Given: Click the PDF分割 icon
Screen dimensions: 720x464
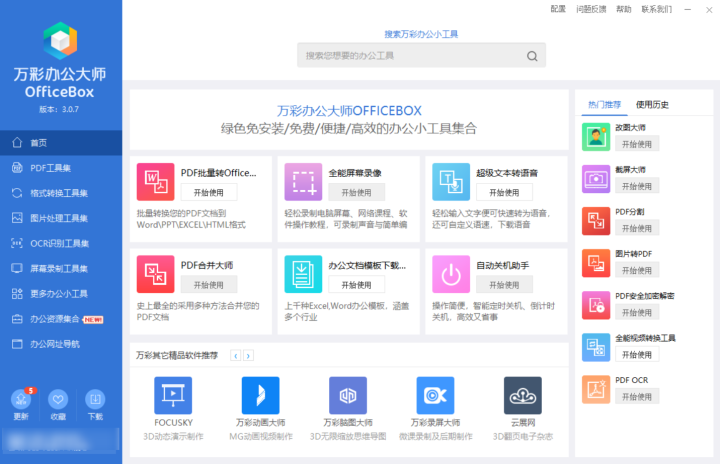Looking at the screenshot, I should point(596,221).
